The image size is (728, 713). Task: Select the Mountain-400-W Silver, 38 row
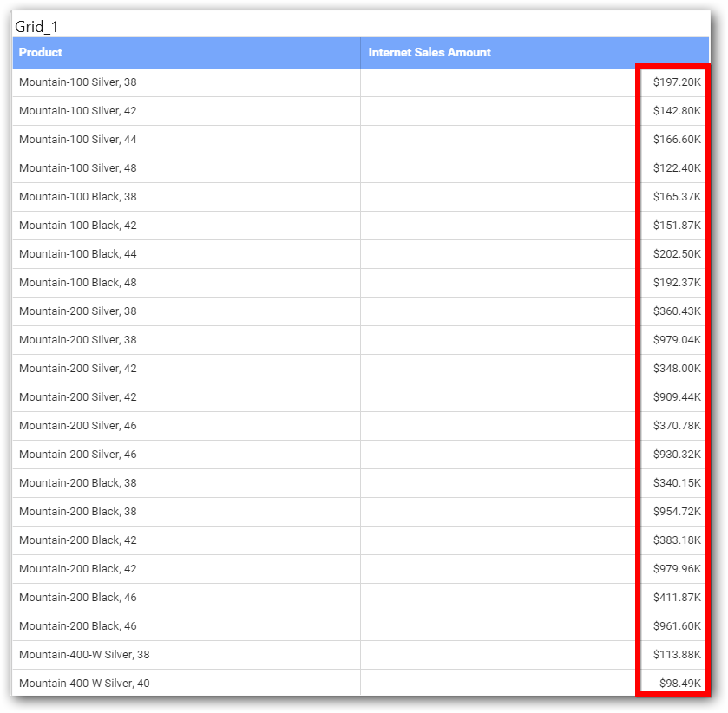coord(84,655)
